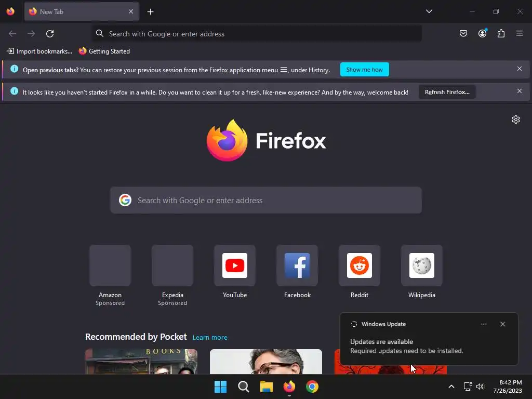The height and width of the screenshot is (399, 532).
Task: Reload the current page
Action: click(50, 34)
